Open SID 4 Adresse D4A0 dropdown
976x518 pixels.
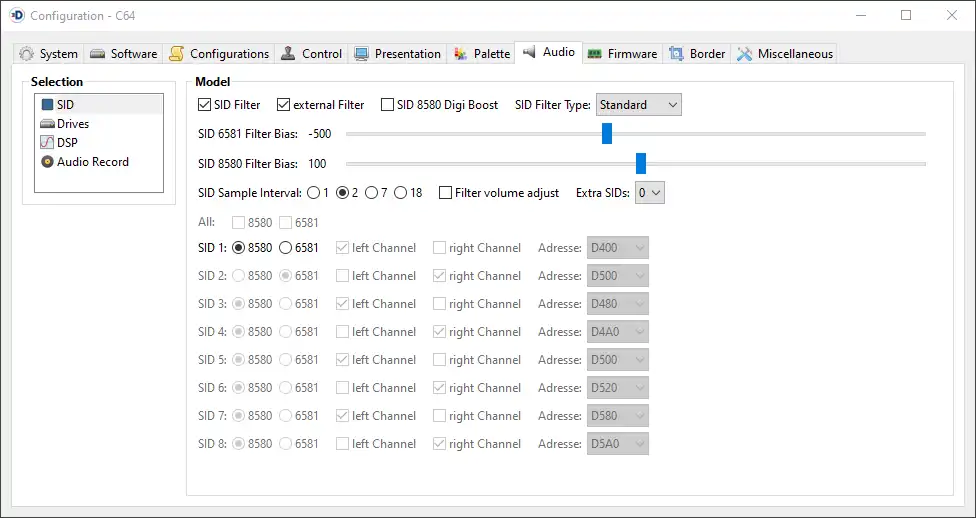click(x=618, y=332)
